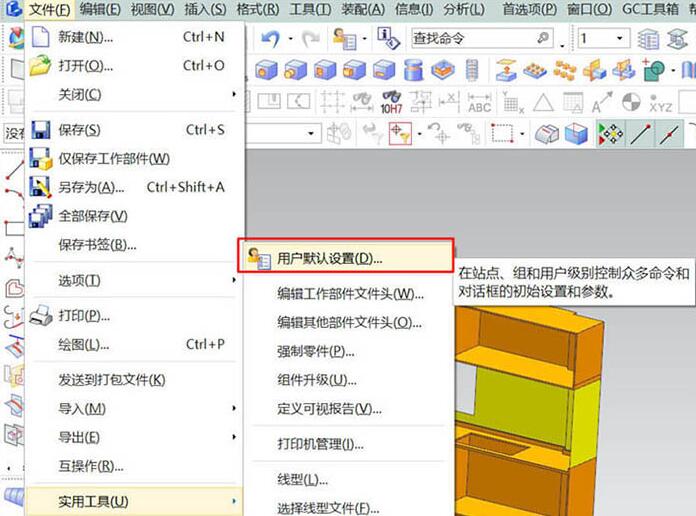
Task: Click the information icon beside command finder
Action: (385, 39)
